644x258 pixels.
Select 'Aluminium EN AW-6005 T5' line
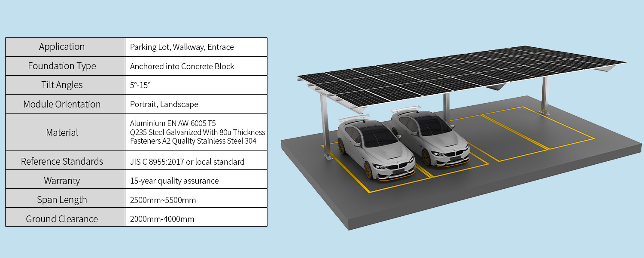tap(173, 123)
